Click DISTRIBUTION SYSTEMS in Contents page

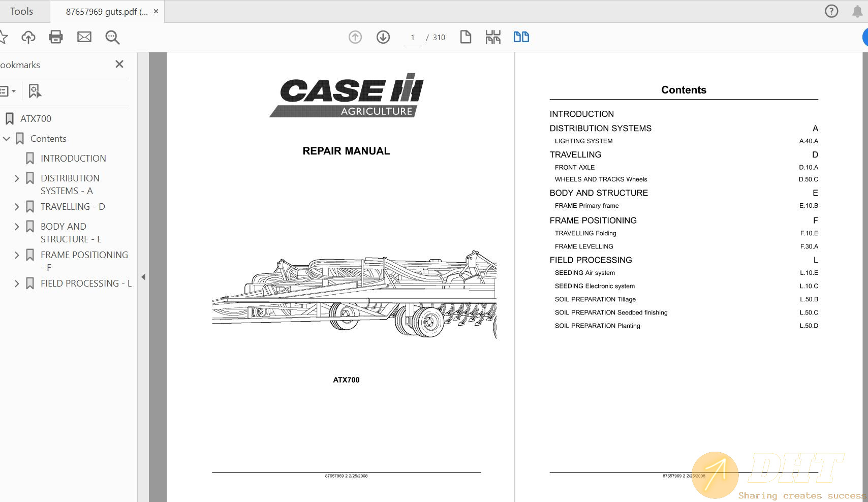pyautogui.click(x=600, y=129)
